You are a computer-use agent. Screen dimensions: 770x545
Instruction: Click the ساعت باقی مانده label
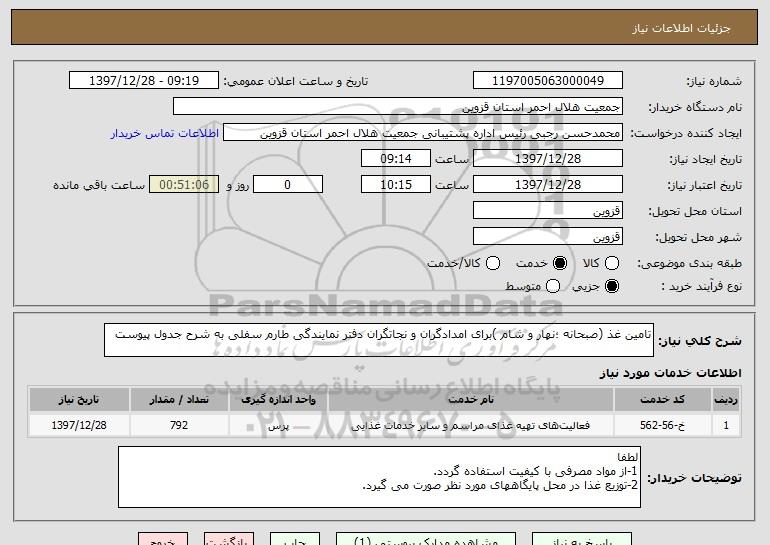coord(99,185)
